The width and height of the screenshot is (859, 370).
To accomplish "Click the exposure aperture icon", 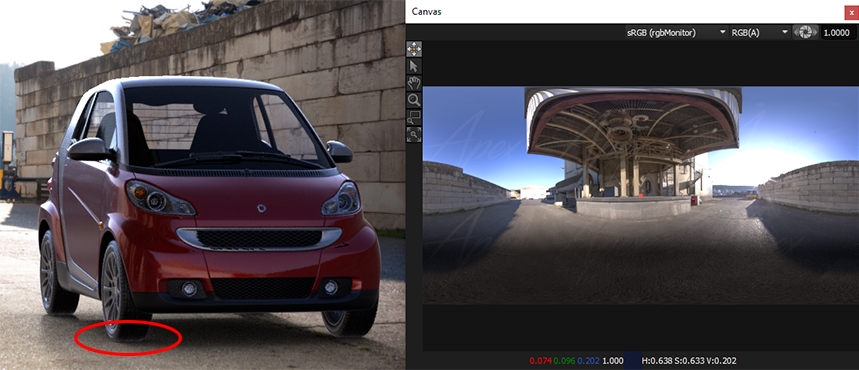I will pos(805,32).
